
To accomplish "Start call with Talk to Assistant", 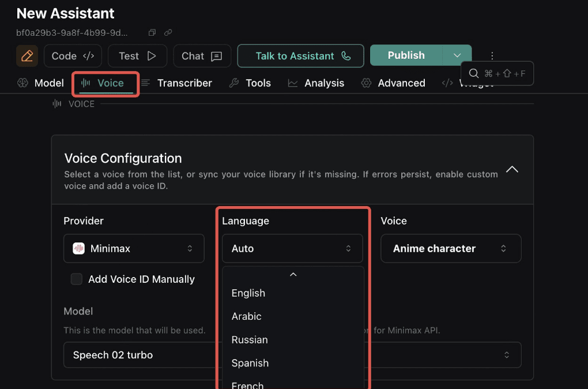I will tap(300, 56).
